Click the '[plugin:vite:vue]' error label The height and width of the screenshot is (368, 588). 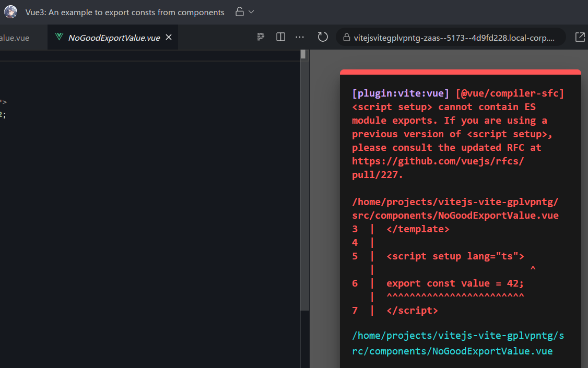click(x=400, y=93)
